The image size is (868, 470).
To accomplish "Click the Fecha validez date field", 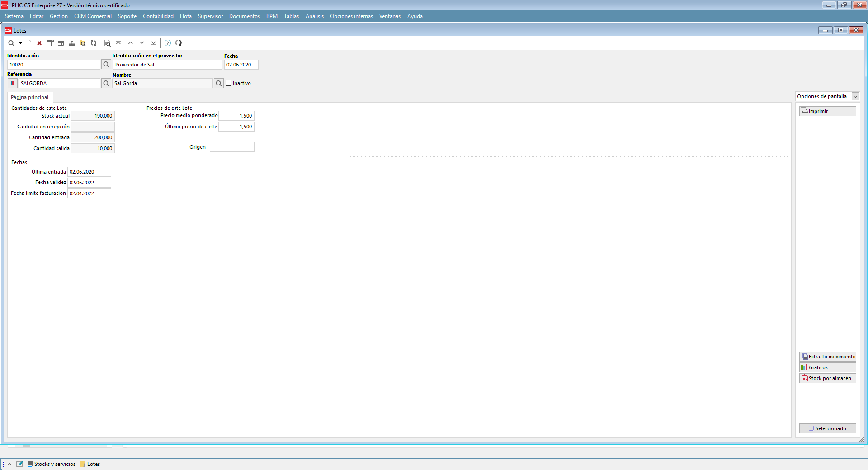I will point(89,183).
